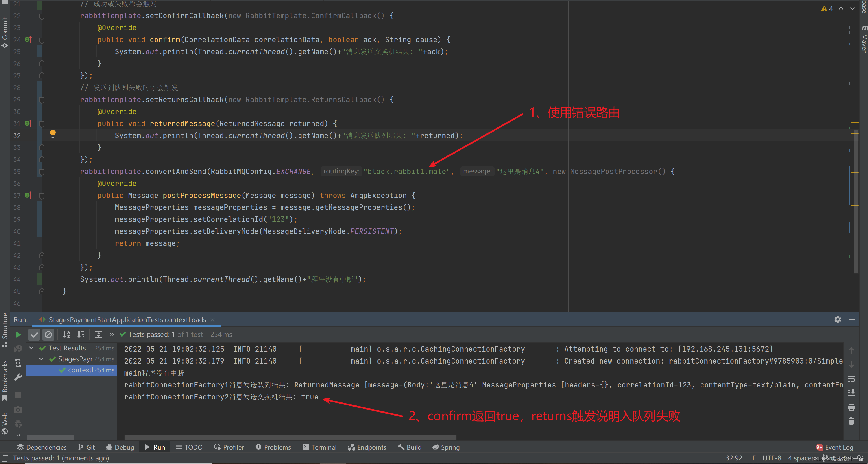
Task: Open the Profiler tool window
Action: [229, 447]
